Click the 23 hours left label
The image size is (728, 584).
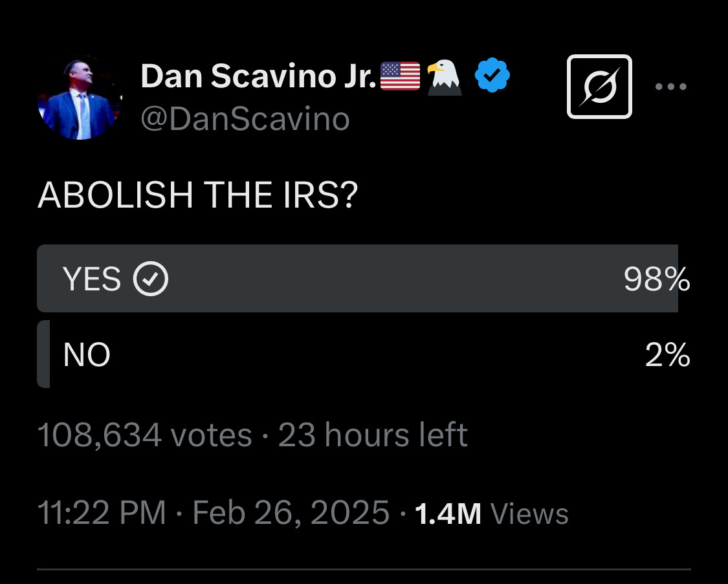[x=373, y=435]
